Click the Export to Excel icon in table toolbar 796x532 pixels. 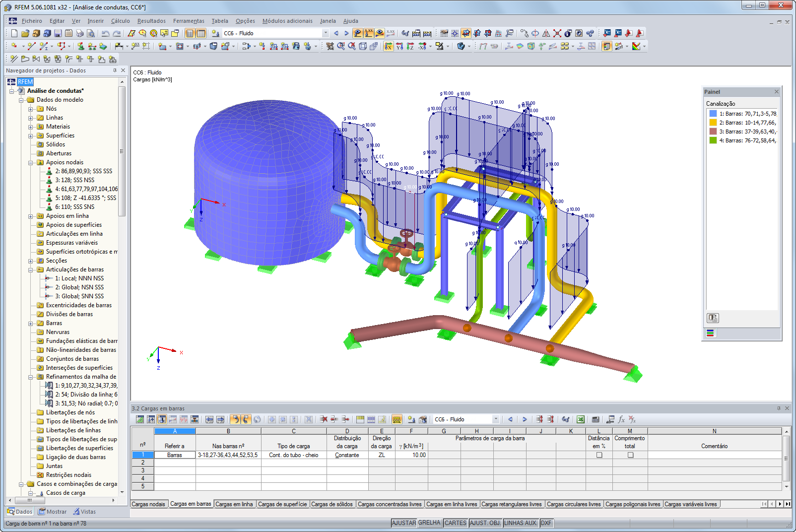click(581, 419)
